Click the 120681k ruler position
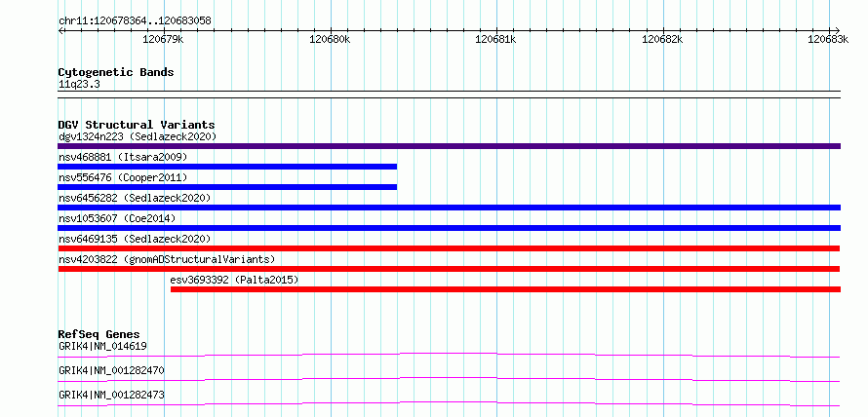The height and width of the screenshot is (417, 868). (496, 40)
